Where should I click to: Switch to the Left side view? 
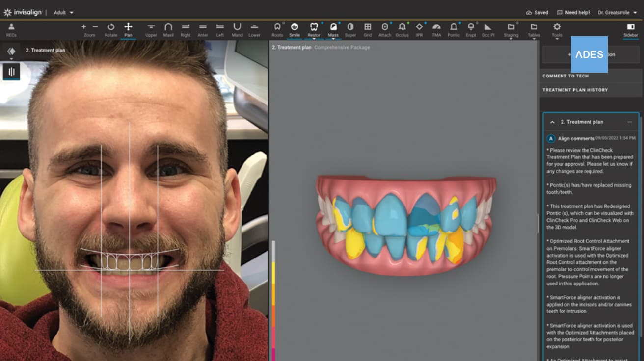pos(220,29)
